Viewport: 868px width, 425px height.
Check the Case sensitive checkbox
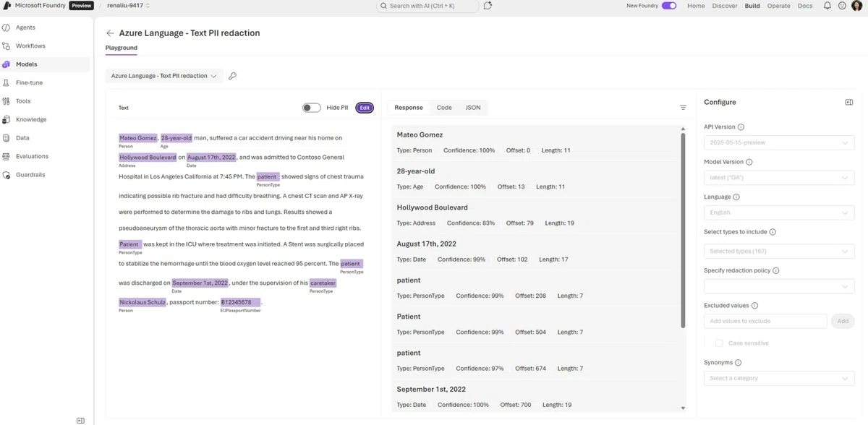tap(719, 343)
